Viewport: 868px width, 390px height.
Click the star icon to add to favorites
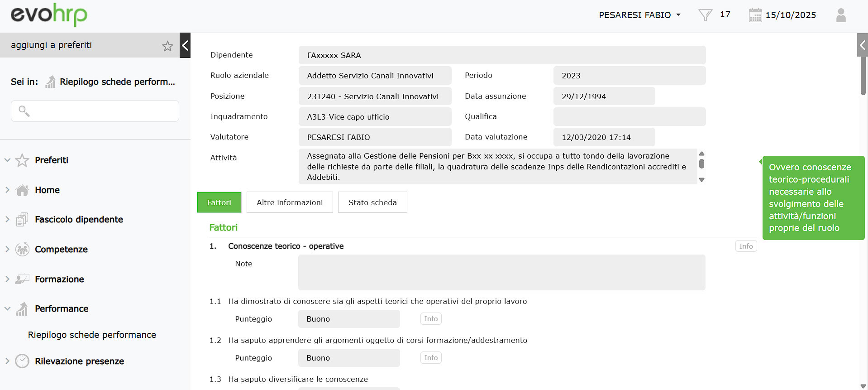pyautogui.click(x=167, y=46)
